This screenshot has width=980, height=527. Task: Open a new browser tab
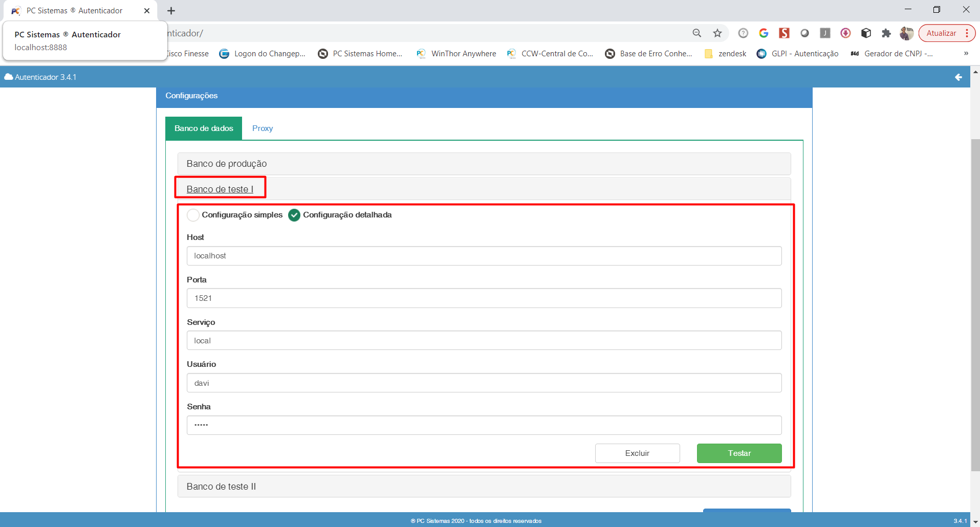pyautogui.click(x=171, y=11)
